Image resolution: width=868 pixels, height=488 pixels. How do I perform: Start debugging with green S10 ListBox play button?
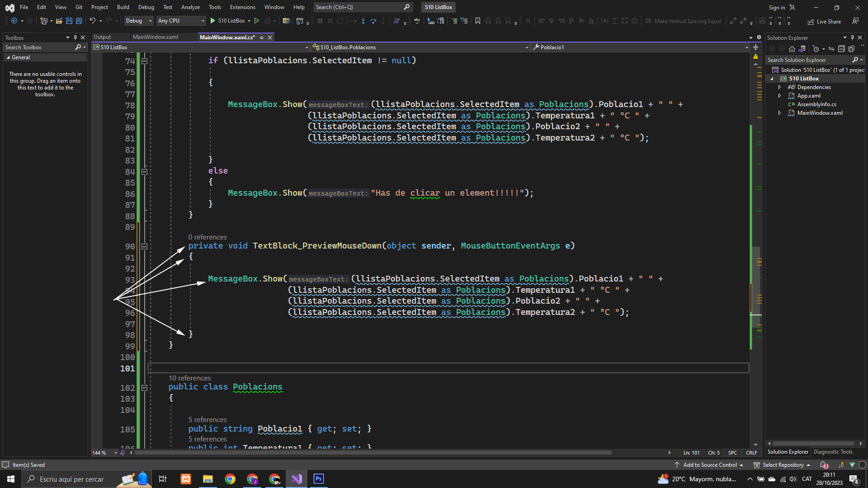(213, 21)
